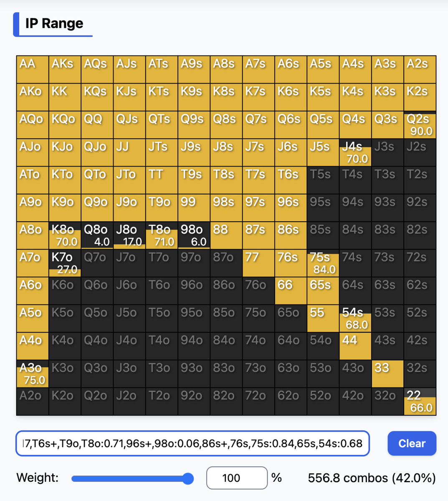Toggle the AKs hand cell
The width and height of the screenshot is (448, 501).
click(65, 70)
